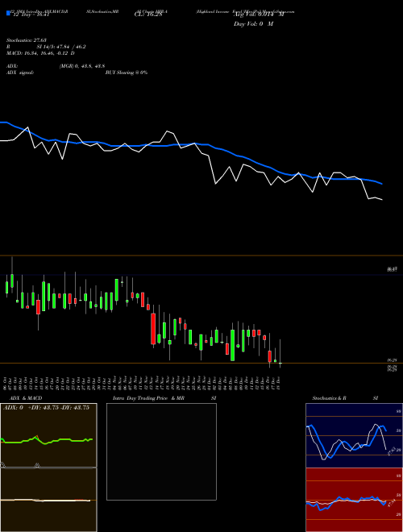This screenshot has height=532, width=403.
Task: Click the green ADX line chart panel
Action: pos(48,435)
